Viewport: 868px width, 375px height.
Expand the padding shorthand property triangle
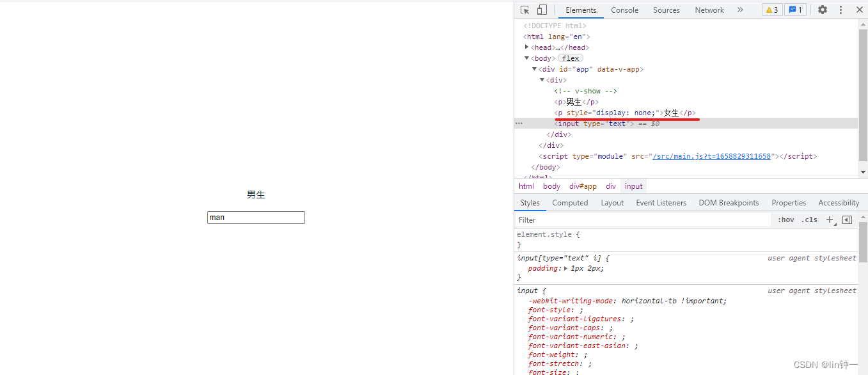click(x=565, y=269)
